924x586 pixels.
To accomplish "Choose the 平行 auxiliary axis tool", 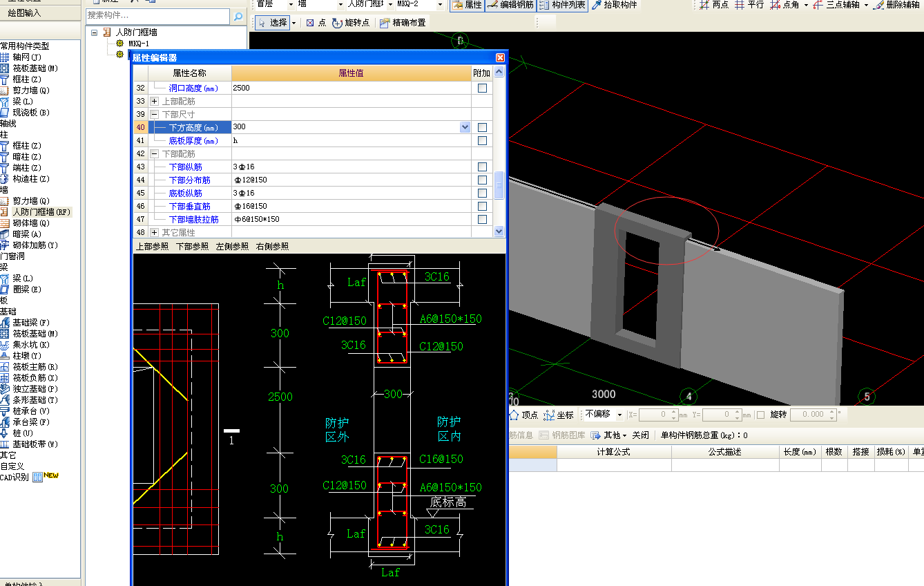I will pyautogui.click(x=749, y=5).
